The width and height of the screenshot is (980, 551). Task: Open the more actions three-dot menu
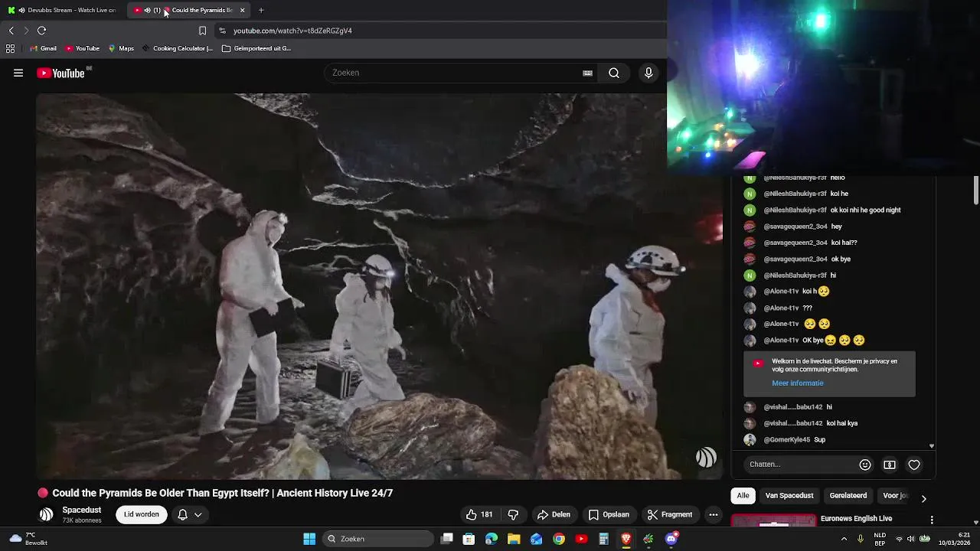[x=713, y=514]
